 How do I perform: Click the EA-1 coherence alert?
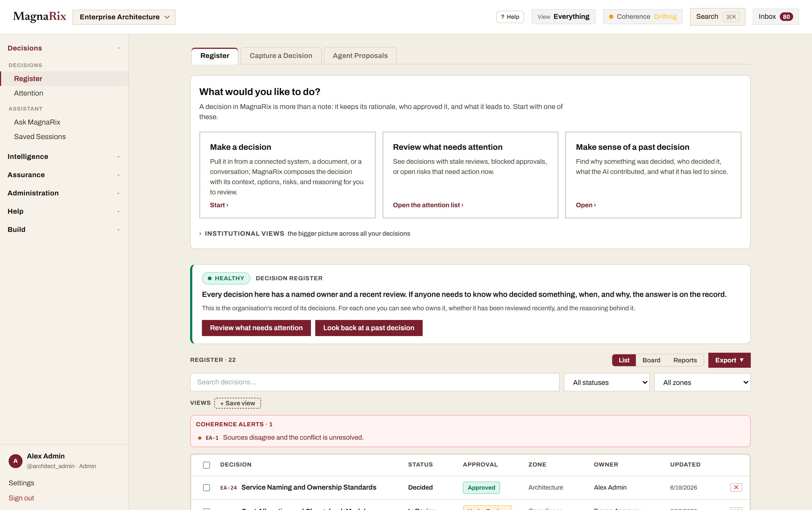pyautogui.click(x=281, y=438)
